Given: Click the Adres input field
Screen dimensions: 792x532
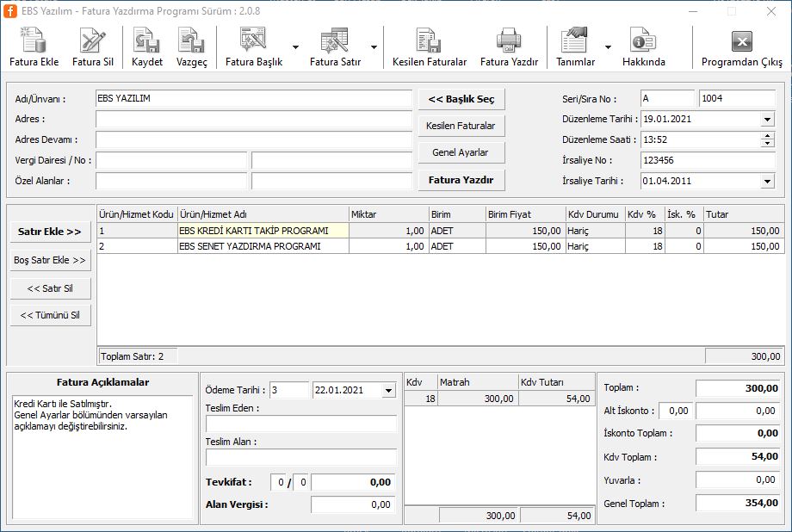Looking at the screenshot, I should pos(254,120).
